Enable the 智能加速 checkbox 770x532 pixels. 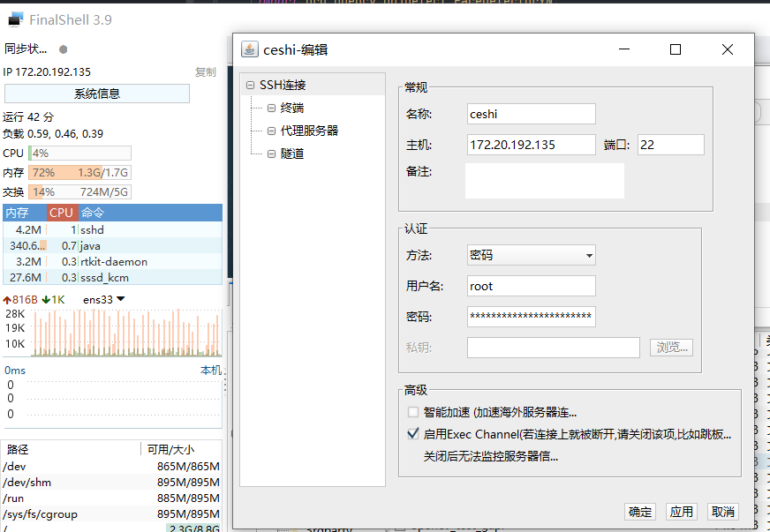[413, 412]
